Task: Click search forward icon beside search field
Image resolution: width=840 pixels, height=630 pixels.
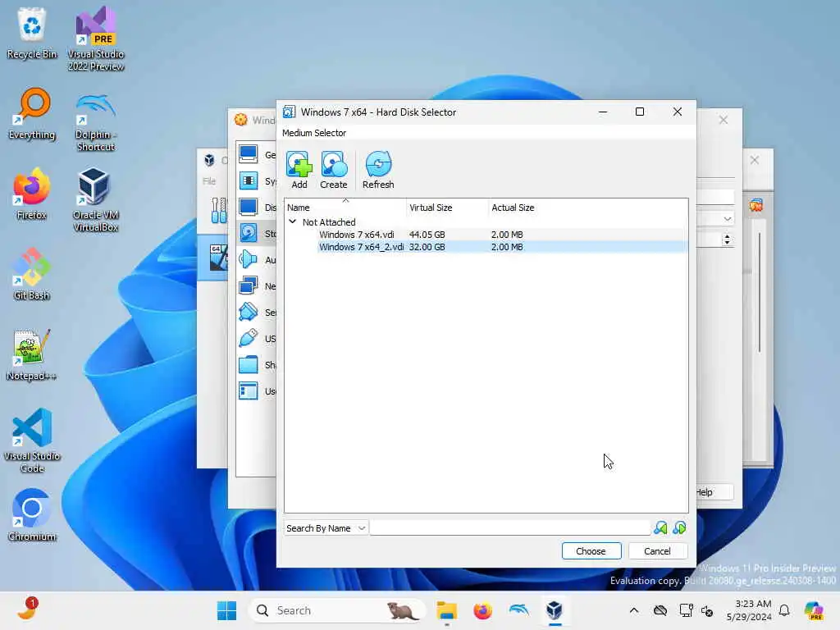Action: [x=679, y=528]
